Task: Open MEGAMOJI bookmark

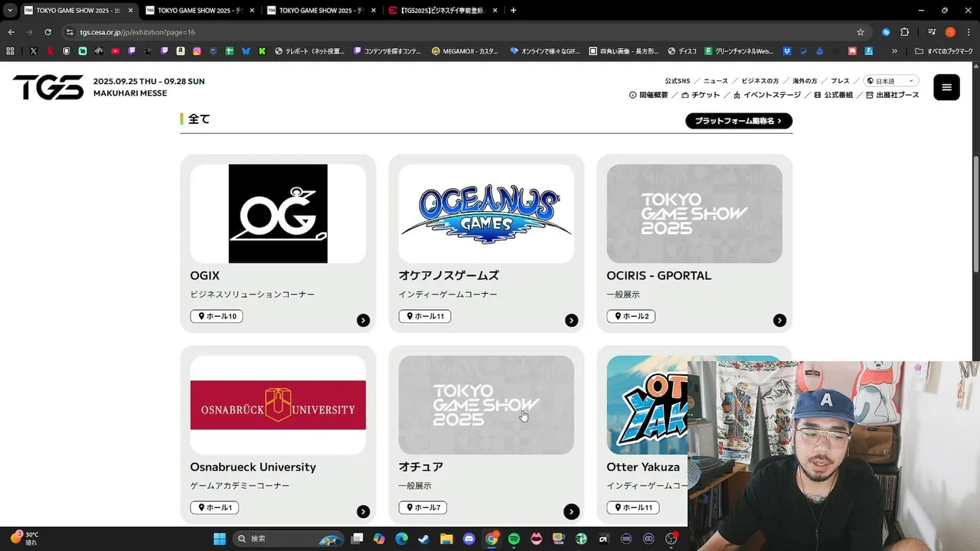Action: tap(465, 51)
